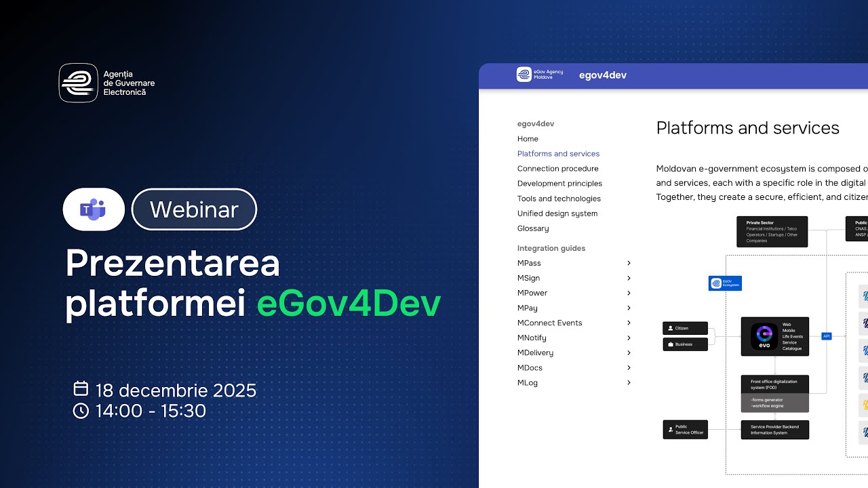Click the green eGov4Dev title word

click(x=349, y=304)
